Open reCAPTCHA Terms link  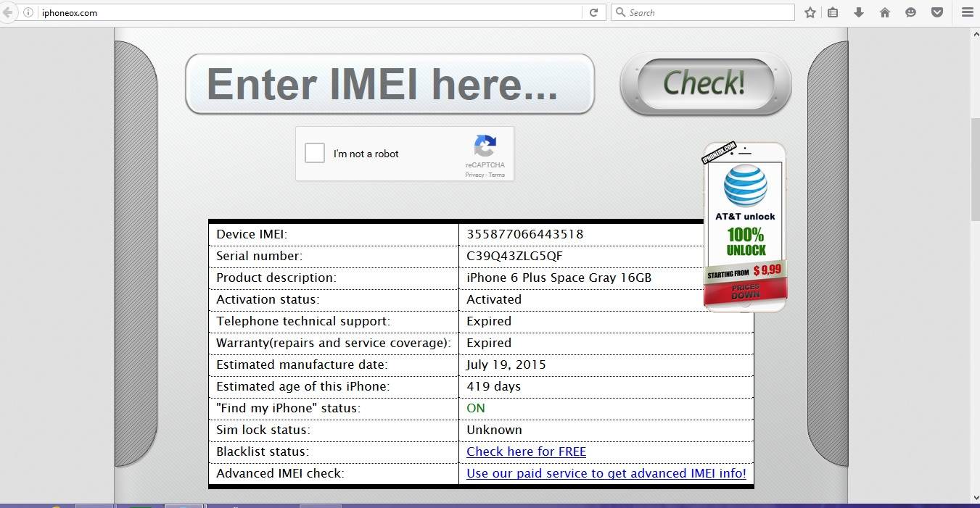(497, 175)
